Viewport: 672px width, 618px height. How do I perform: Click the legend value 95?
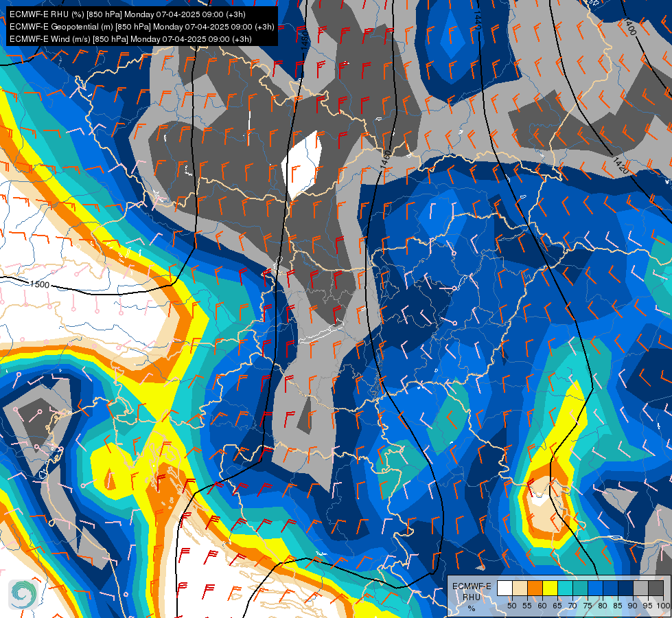coord(648,606)
